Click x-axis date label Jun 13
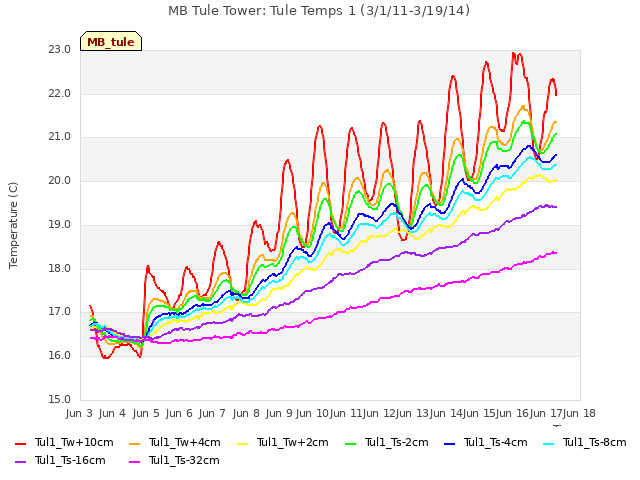Image resolution: width=640 pixels, height=480 pixels. [412, 413]
